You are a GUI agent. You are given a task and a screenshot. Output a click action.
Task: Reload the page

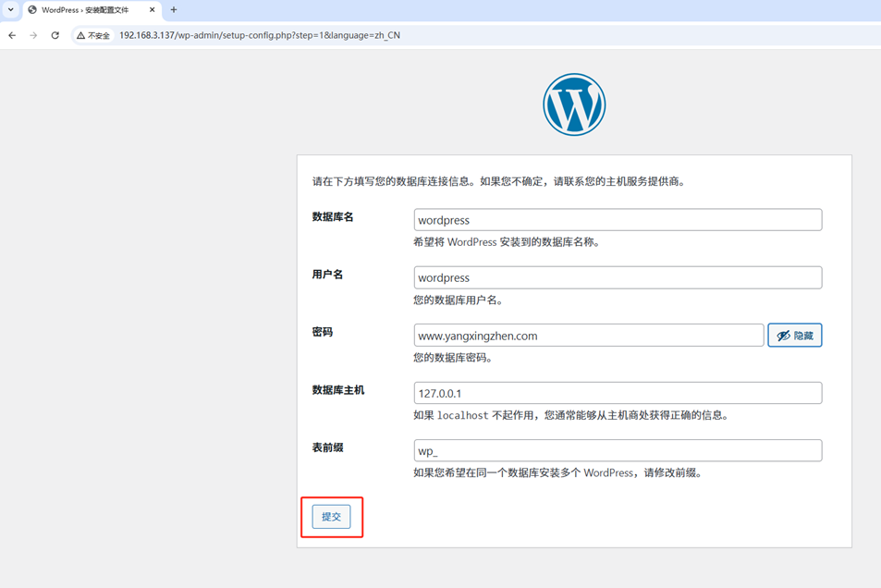tap(55, 35)
